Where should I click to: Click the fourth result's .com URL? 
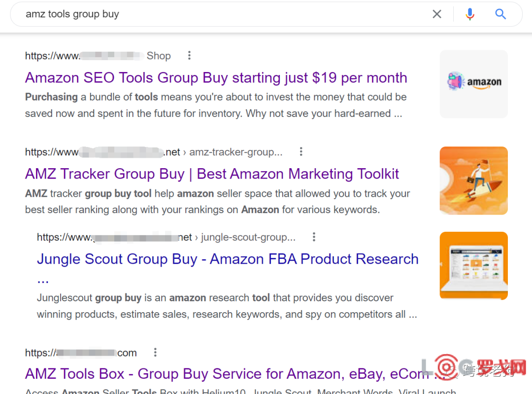[81, 353]
